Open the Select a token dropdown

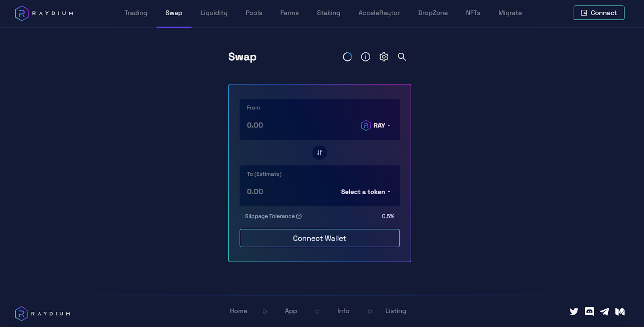point(365,192)
